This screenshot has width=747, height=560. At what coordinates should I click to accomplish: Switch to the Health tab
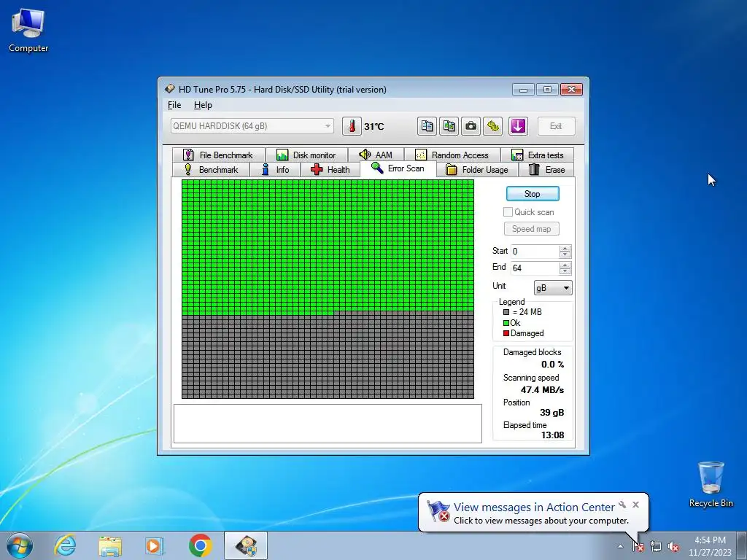(330, 169)
